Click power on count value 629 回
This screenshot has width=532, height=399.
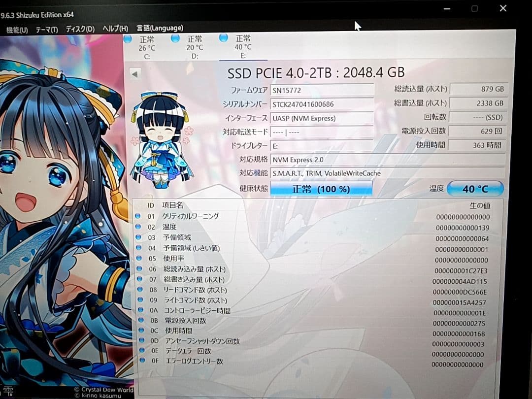point(478,131)
